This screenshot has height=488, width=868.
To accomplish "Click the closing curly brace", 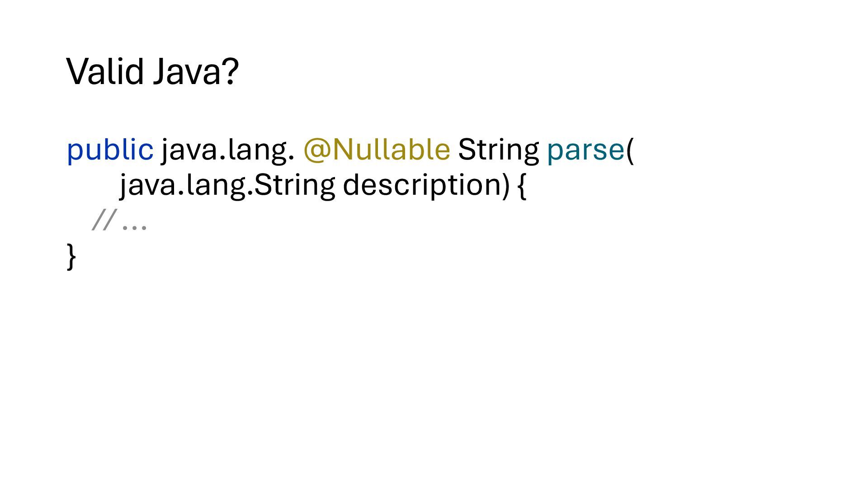I will coord(71,257).
